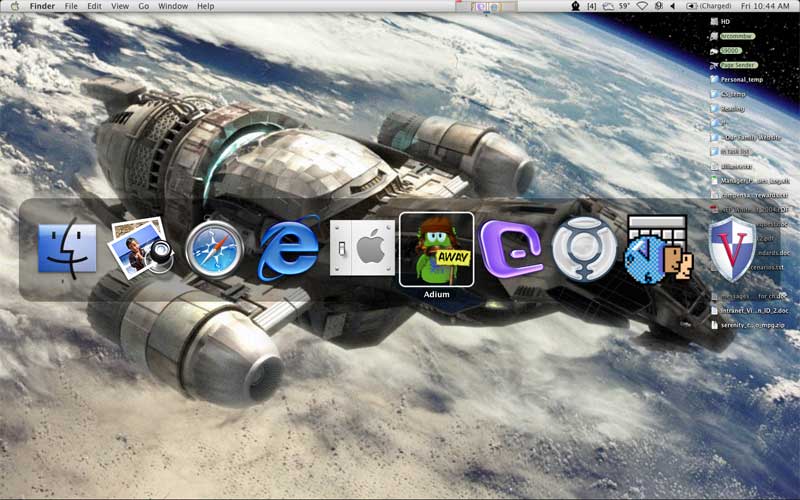Select the serenity zip file on desktop
Viewport: 800px width, 500px height.
748,324
